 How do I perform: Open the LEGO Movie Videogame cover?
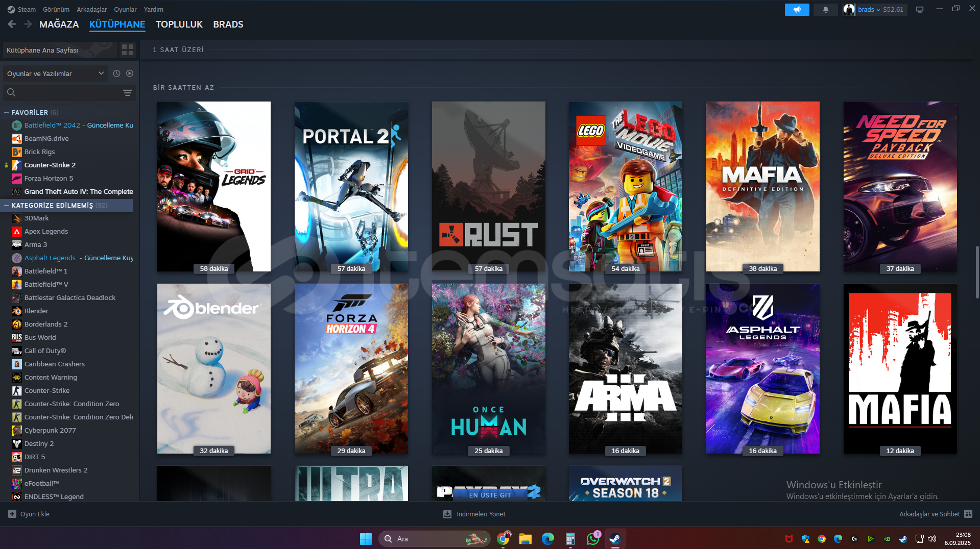[x=626, y=186]
